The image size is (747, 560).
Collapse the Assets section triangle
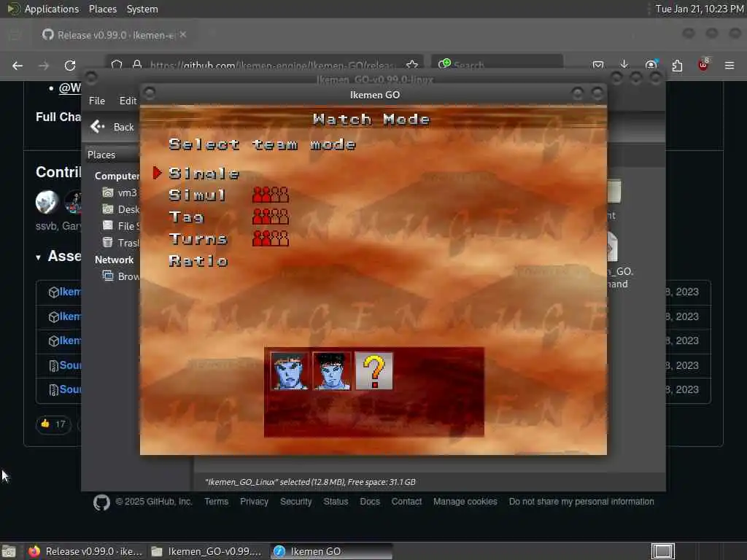click(38, 257)
